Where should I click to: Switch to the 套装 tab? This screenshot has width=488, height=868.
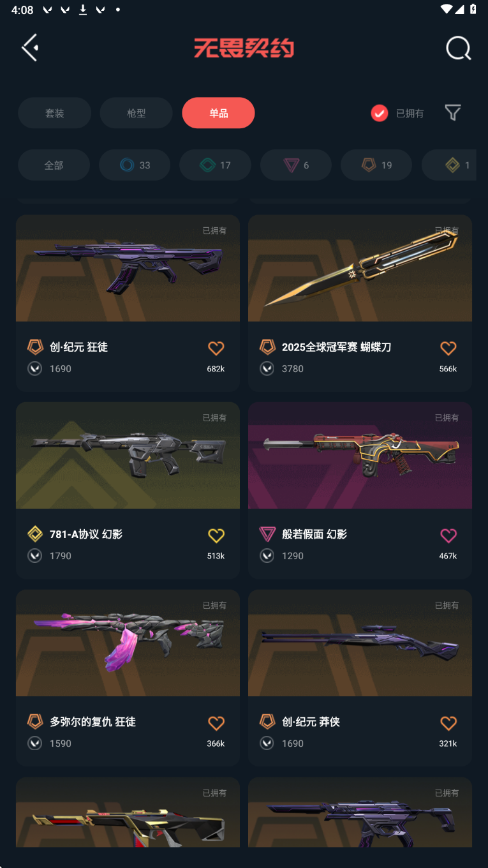tap(54, 113)
